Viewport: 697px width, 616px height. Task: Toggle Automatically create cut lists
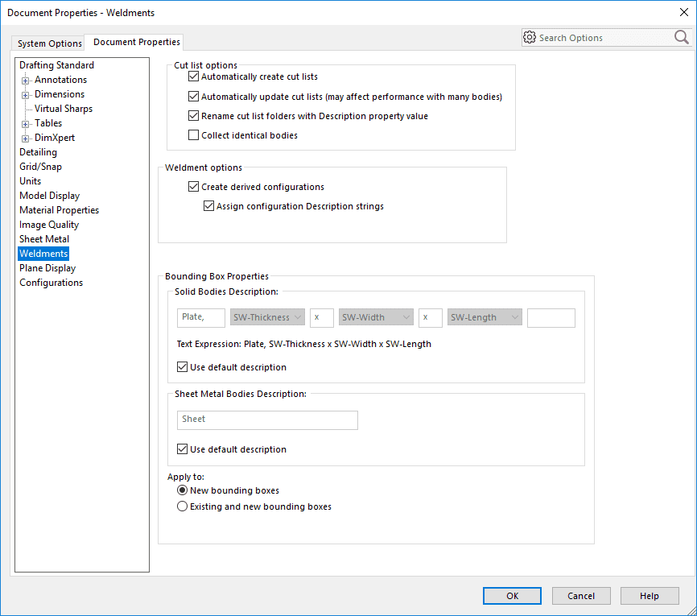click(193, 76)
